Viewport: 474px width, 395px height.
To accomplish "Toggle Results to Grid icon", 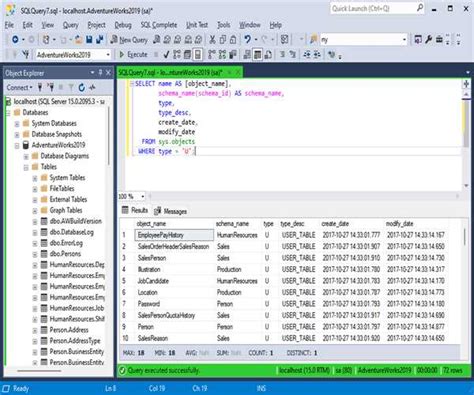I will tap(257, 55).
